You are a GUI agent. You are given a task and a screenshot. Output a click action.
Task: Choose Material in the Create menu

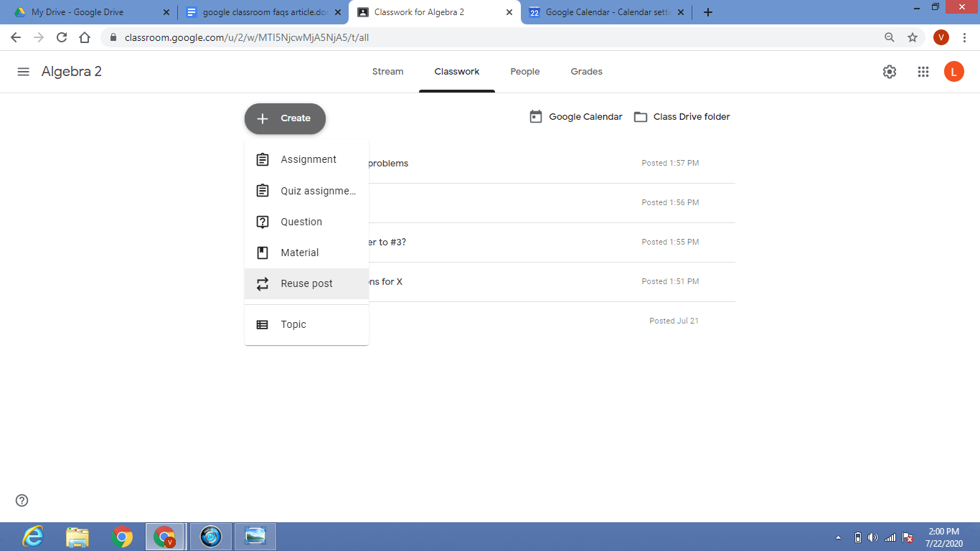coord(306,253)
